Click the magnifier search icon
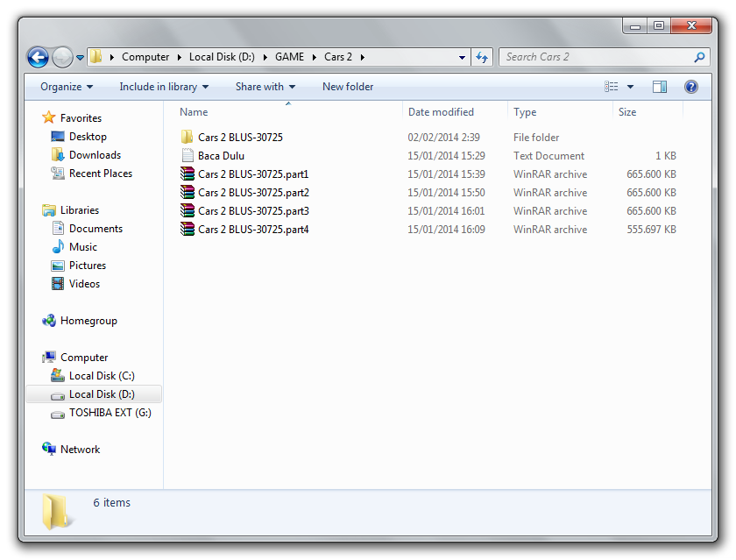Screen dimensions: 736x560 click(699, 57)
